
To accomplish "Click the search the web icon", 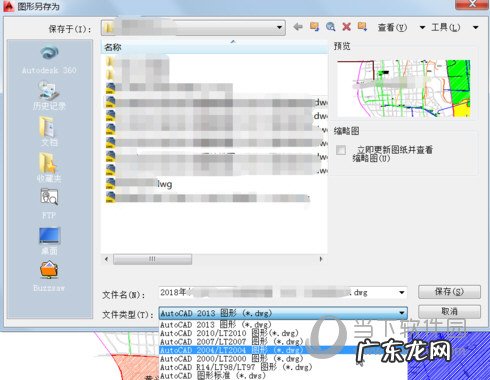I will tap(330, 27).
